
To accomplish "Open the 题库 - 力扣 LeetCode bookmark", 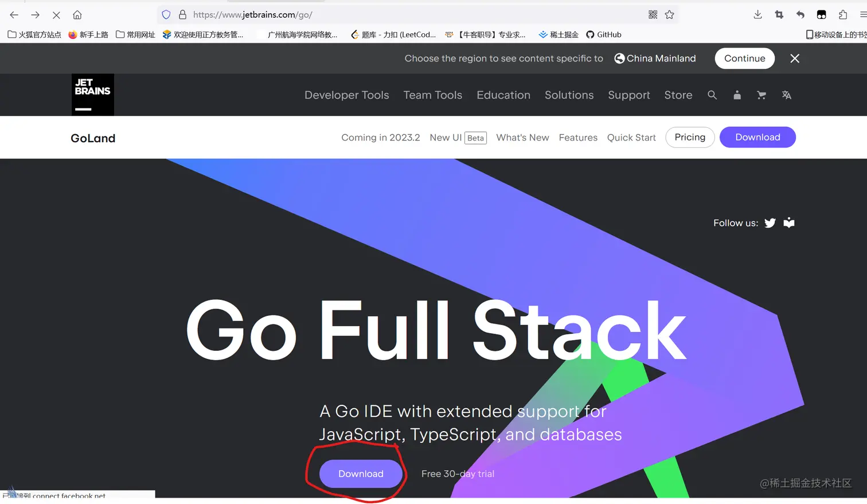I will coord(393,34).
